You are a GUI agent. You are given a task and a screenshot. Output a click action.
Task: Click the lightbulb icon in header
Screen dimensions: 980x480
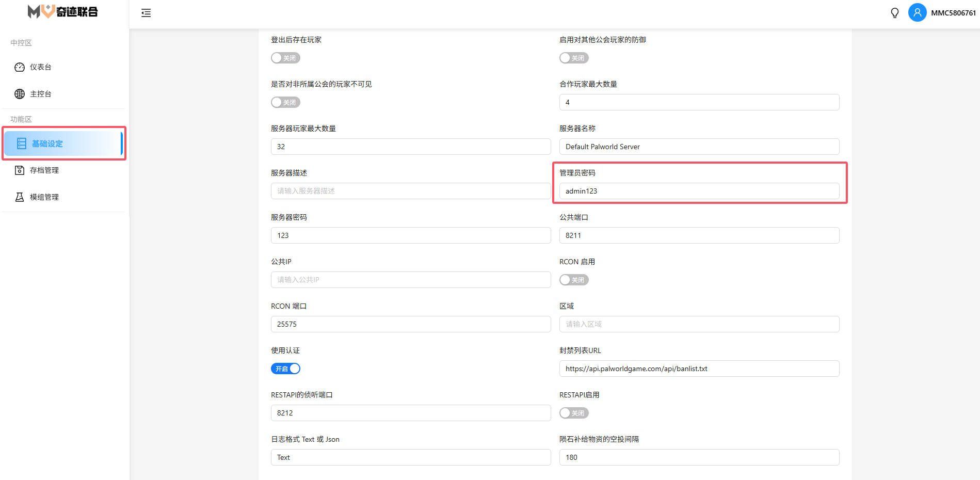coord(895,13)
